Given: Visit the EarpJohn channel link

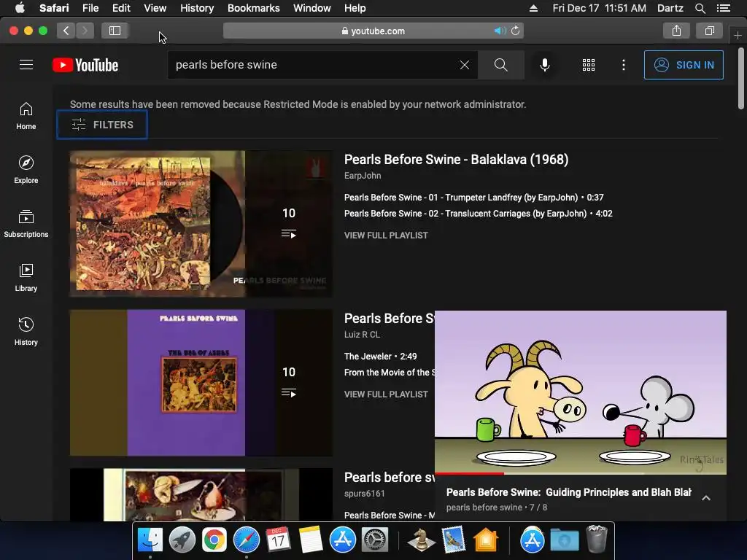Looking at the screenshot, I should tap(363, 176).
